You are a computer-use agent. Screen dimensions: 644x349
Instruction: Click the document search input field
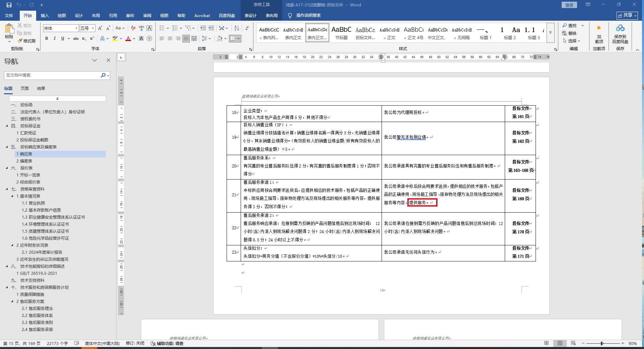[53, 75]
